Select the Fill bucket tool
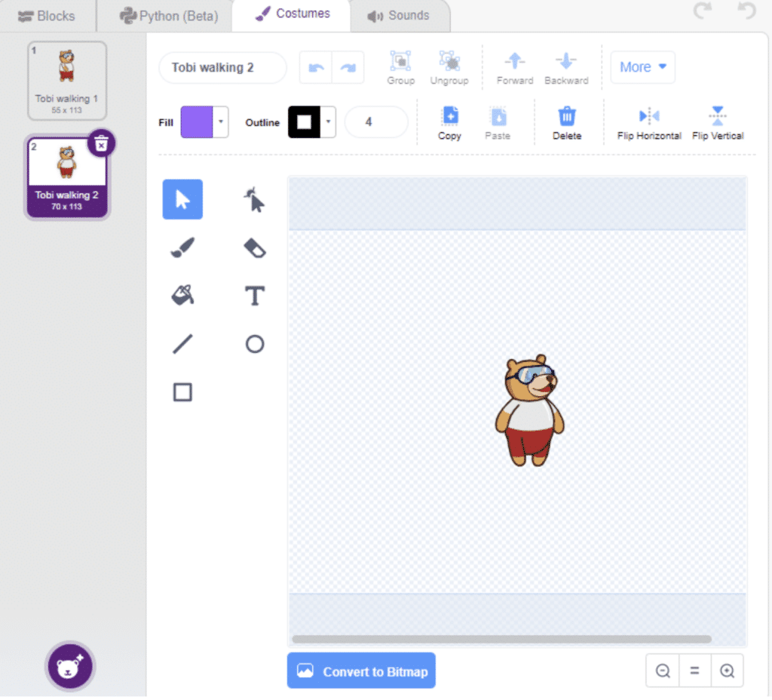Image resolution: width=772 pixels, height=700 pixels. click(182, 296)
